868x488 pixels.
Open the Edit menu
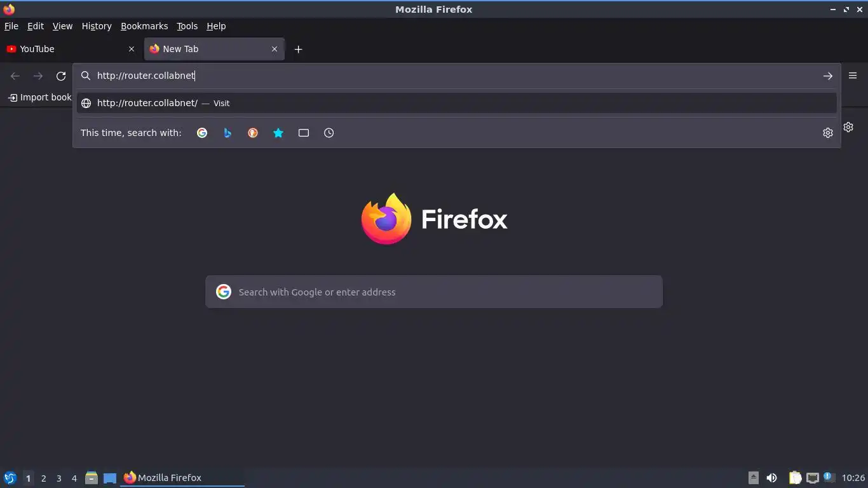pyautogui.click(x=36, y=26)
